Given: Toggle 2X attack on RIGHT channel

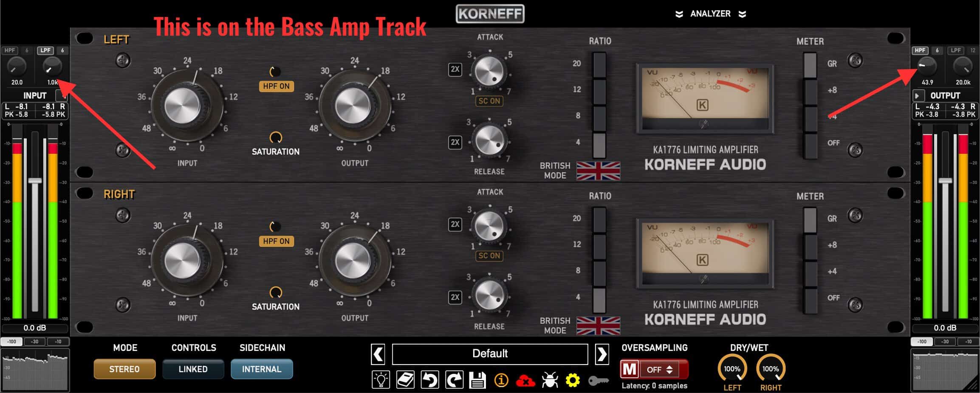Looking at the screenshot, I should (x=455, y=224).
